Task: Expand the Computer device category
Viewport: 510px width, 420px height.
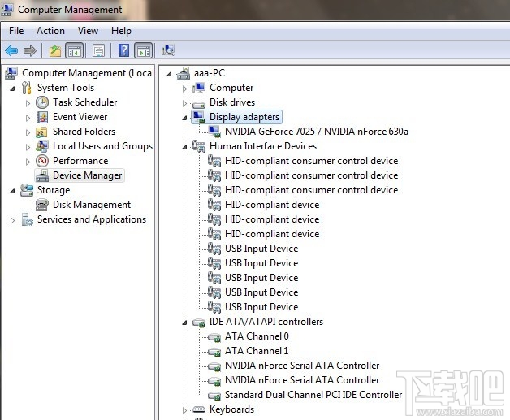Action: point(184,89)
